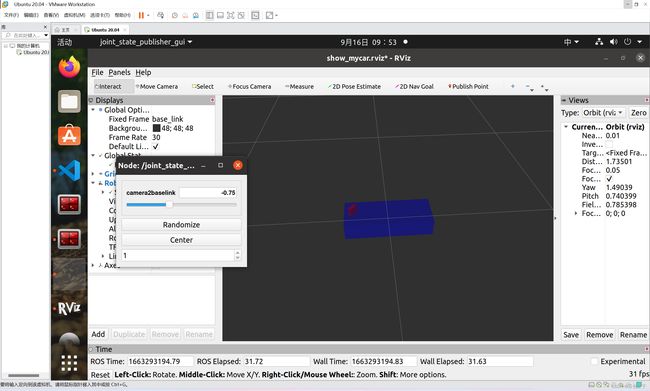Open the input method dropdown in top bar
The height and width of the screenshot is (391, 650).
pyautogui.click(x=571, y=42)
